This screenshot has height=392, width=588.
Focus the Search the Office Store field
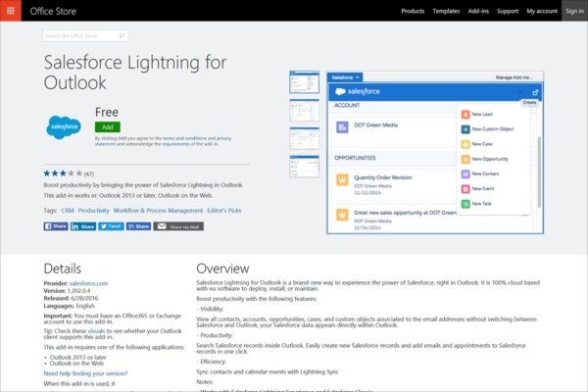tap(85, 36)
